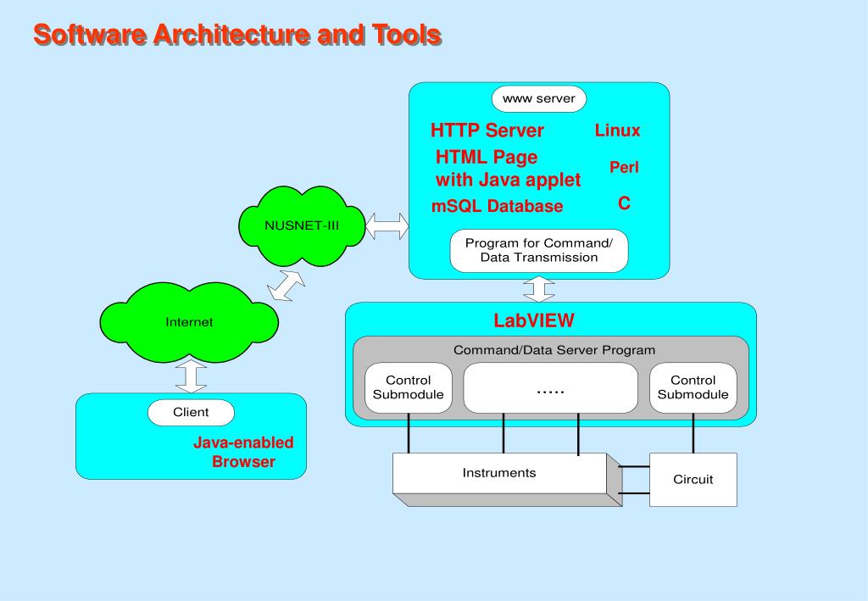Click the 'LabVIEW' heading
The width and height of the screenshot is (868, 601).
pyautogui.click(x=534, y=320)
